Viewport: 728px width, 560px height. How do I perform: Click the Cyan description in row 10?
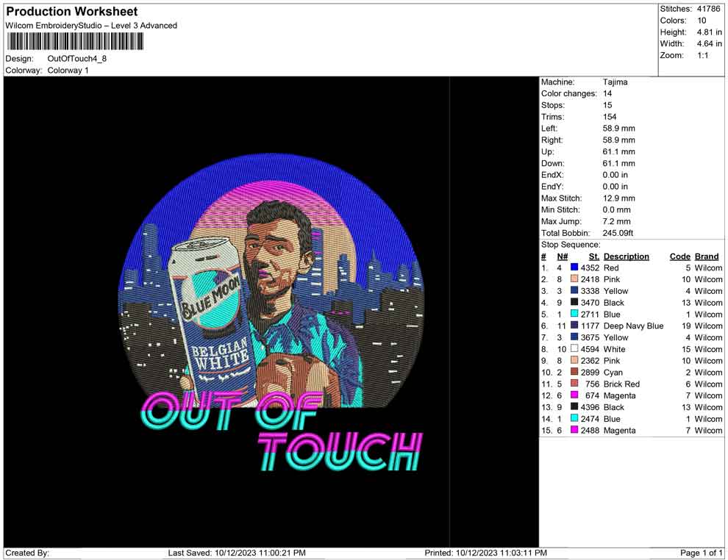click(613, 372)
